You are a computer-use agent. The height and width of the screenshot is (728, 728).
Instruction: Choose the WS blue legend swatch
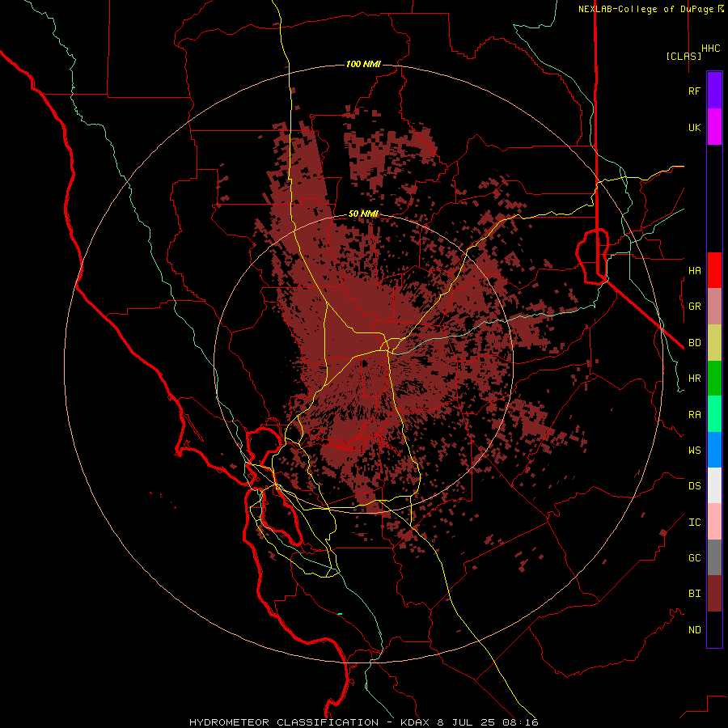(x=714, y=450)
